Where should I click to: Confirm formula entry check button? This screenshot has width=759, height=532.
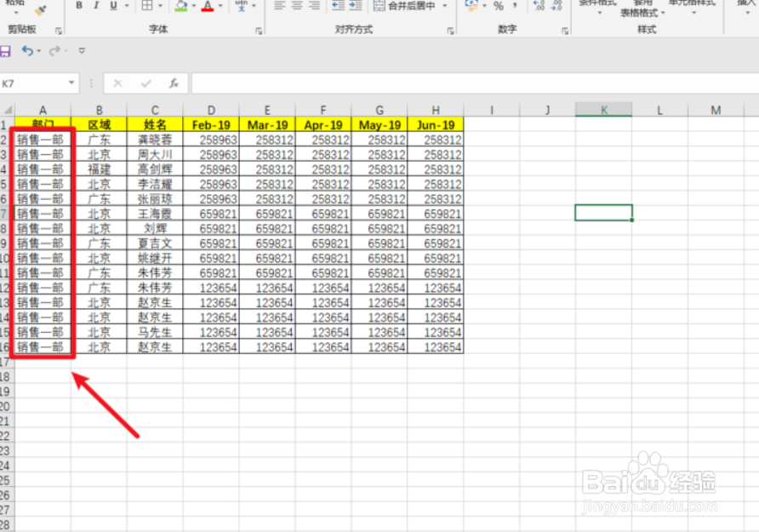[146, 83]
